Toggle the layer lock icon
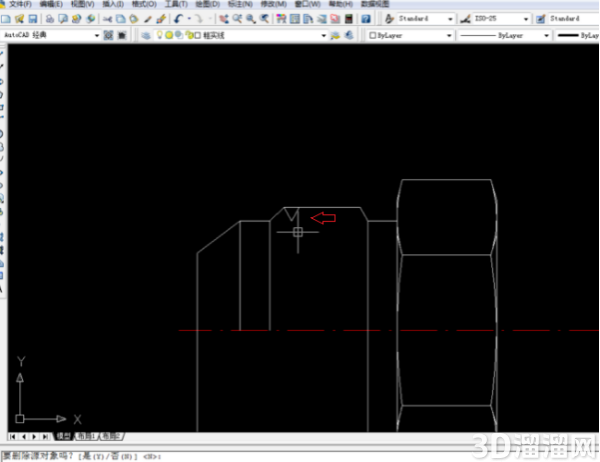The image size is (600, 462). (x=190, y=36)
